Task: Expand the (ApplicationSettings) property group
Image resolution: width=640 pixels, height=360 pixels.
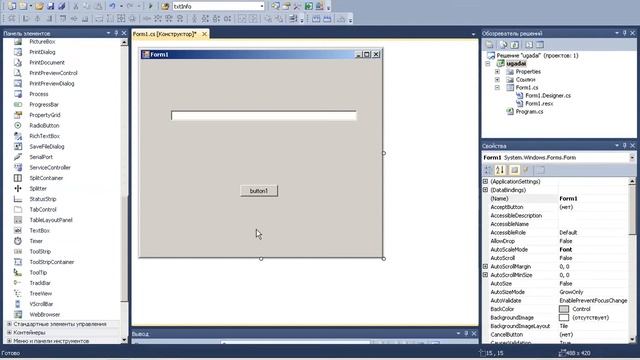Action: coord(485,181)
